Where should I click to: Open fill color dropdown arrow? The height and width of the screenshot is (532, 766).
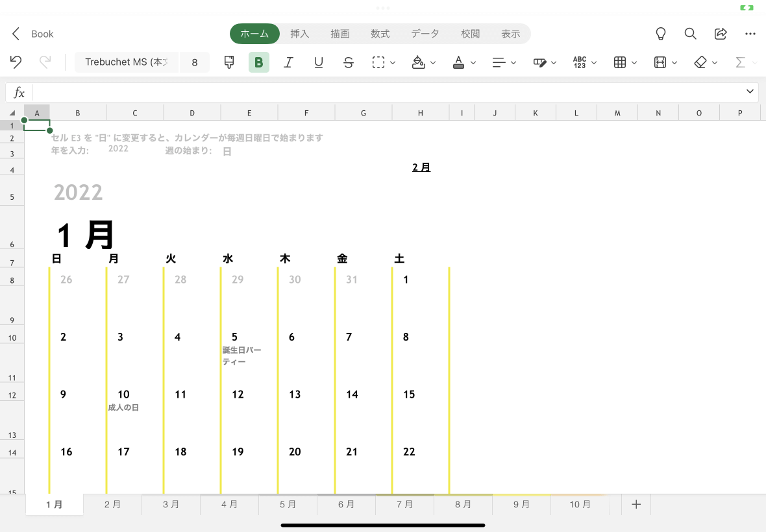pyautogui.click(x=433, y=62)
